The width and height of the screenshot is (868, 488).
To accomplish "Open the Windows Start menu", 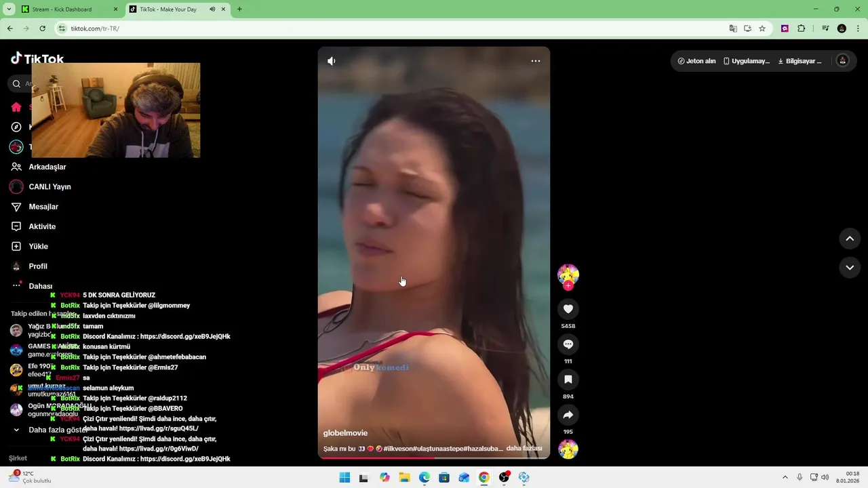I will coord(344,478).
